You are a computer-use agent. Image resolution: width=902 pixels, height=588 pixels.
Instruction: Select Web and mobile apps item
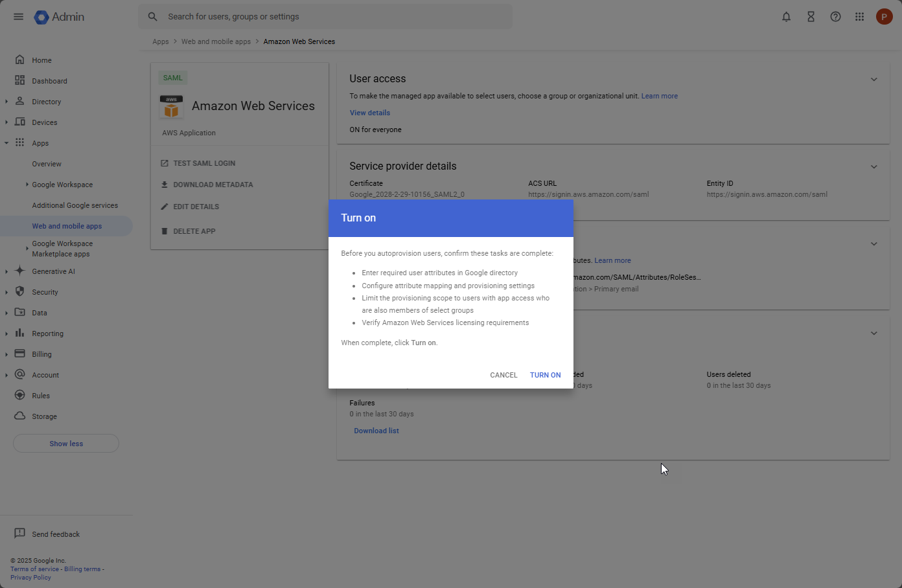click(67, 226)
